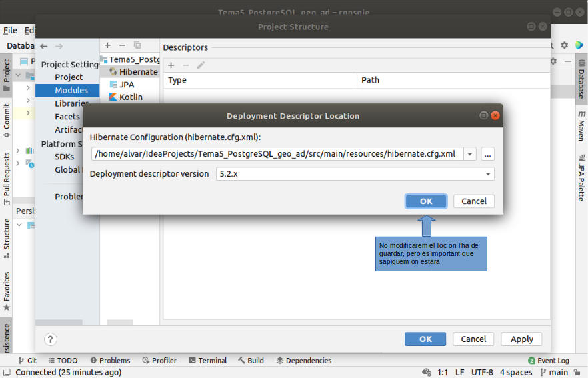Select the Tema5_Postg module node
Viewport: 588px width, 378px height.
click(x=130, y=59)
